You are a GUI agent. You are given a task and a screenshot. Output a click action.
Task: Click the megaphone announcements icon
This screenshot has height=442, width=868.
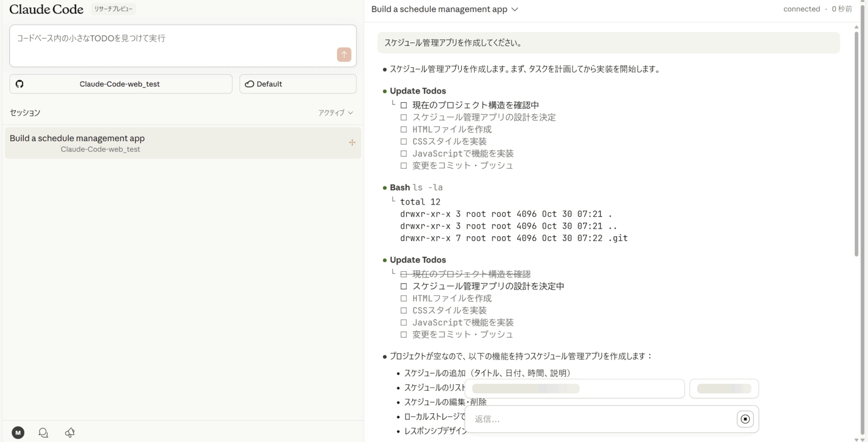click(70, 432)
